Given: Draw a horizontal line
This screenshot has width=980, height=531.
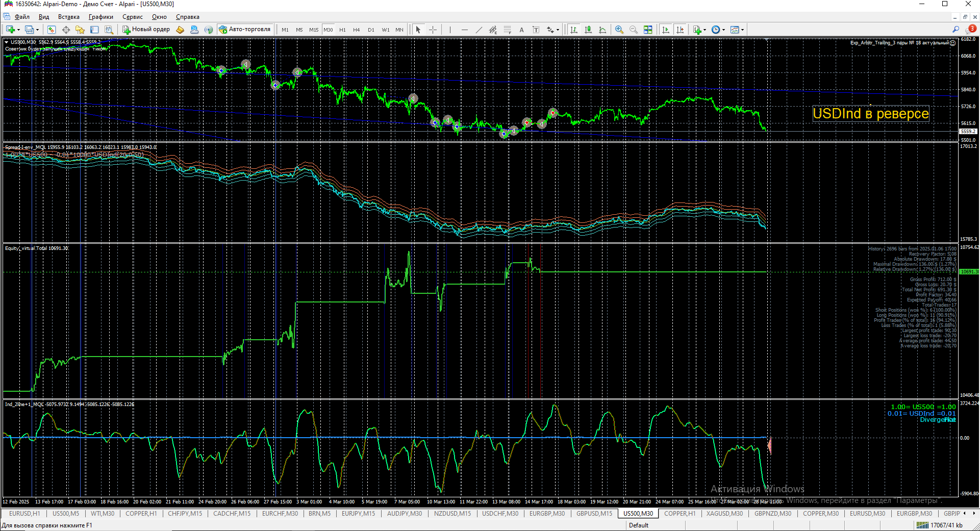Looking at the screenshot, I should tap(464, 30).
